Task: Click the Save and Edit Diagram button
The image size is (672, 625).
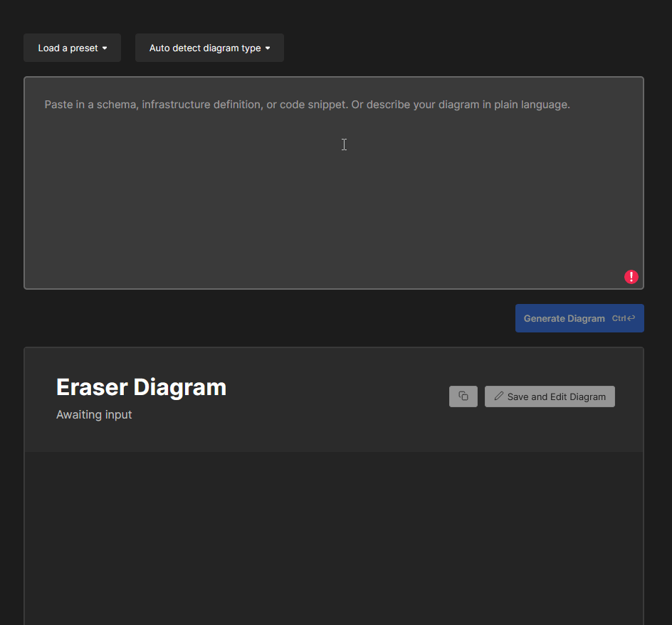Action: coord(550,396)
